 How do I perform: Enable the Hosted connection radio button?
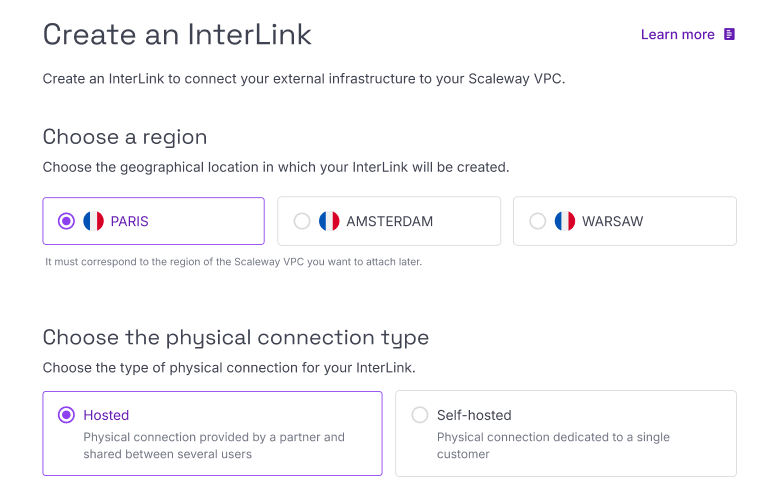pyautogui.click(x=67, y=415)
